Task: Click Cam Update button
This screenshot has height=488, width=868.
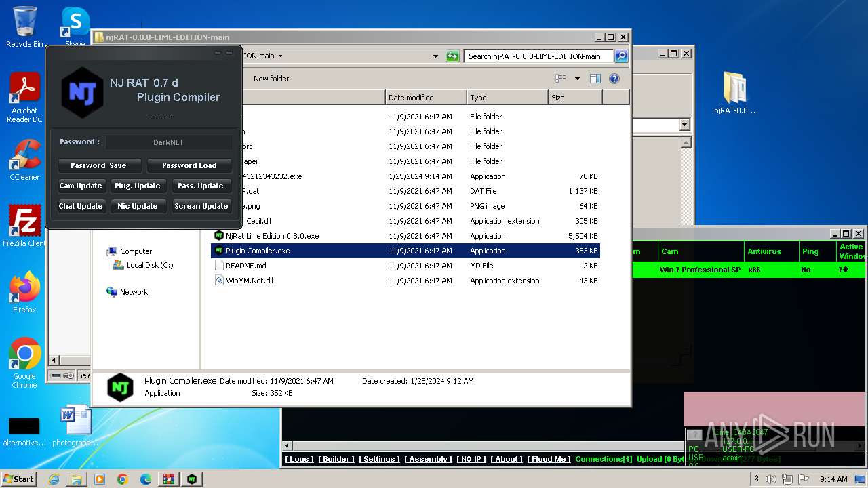Action: (81, 186)
